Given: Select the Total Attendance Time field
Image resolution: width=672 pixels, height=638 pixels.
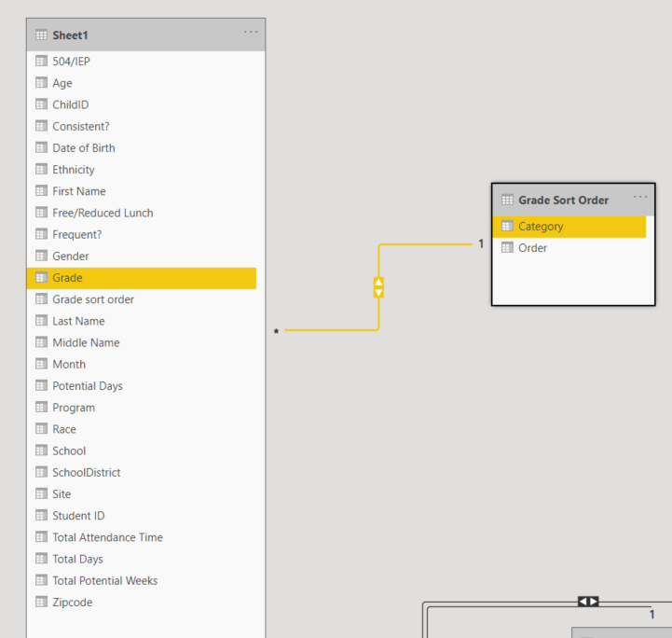Looking at the screenshot, I should point(142,537).
